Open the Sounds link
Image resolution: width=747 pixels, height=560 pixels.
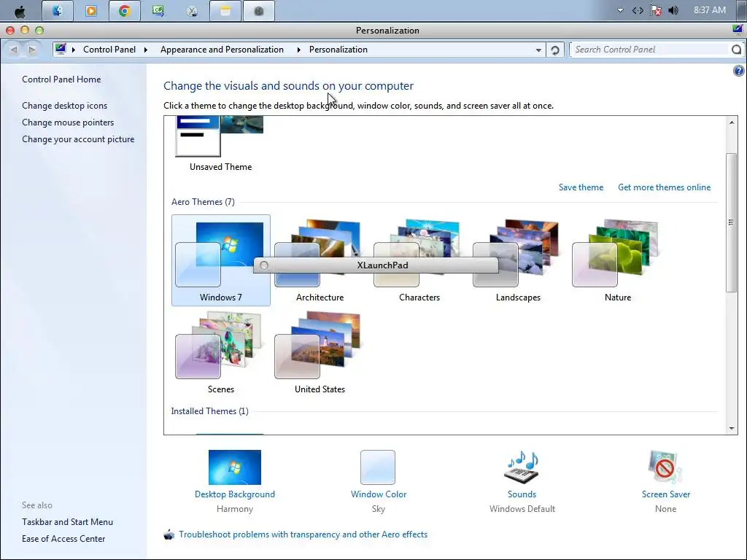522,494
